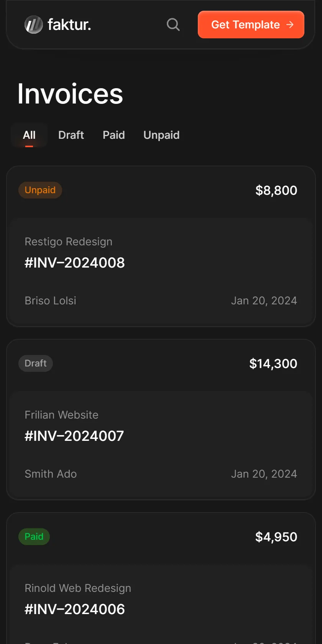The width and height of the screenshot is (322, 644).
Task: Click the $8,800 invoice amount
Action: [x=276, y=190]
